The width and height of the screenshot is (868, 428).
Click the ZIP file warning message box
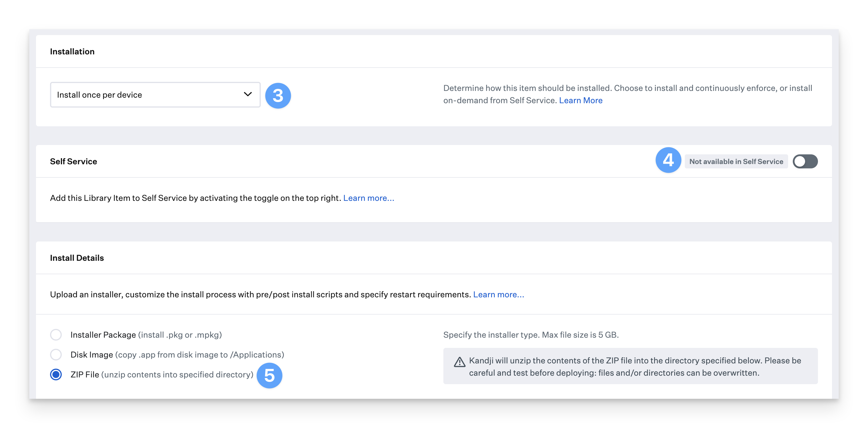point(630,366)
